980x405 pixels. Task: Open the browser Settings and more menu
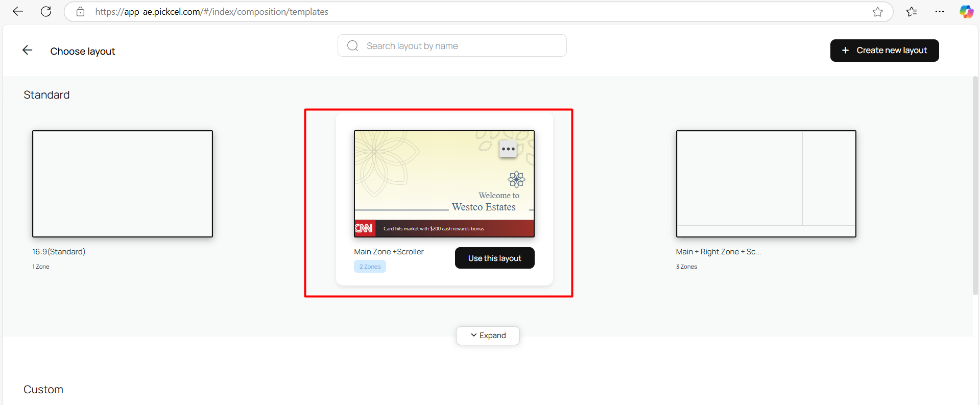tap(939, 12)
